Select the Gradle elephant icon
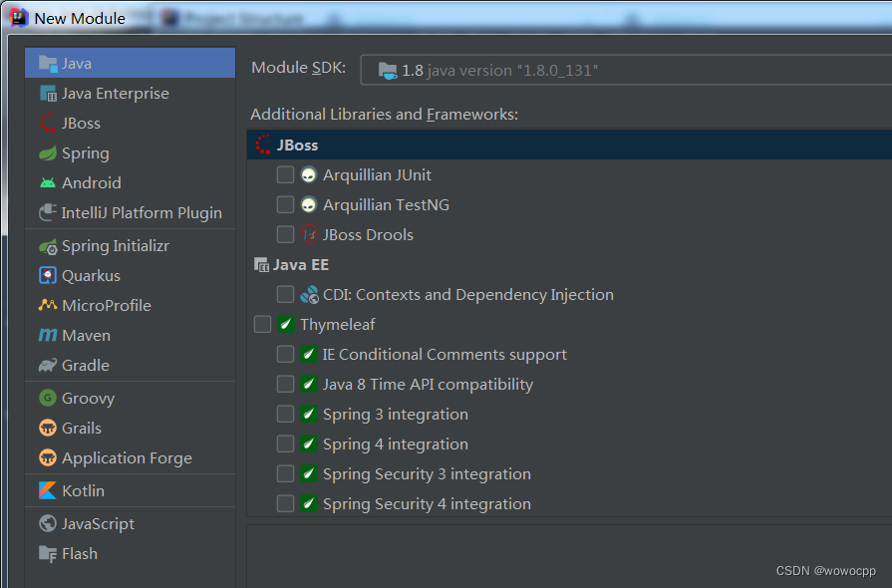892x588 pixels. [x=48, y=365]
